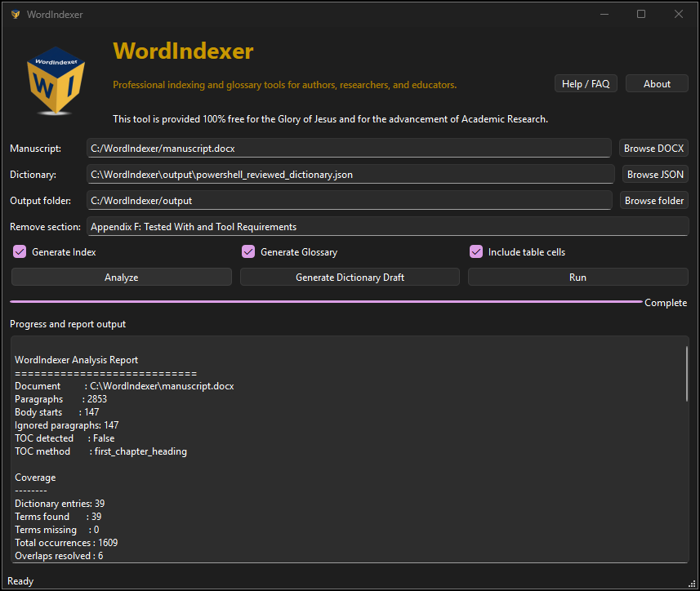Image resolution: width=700 pixels, height=591 pixels.
Task: Open the Help / FAQ dialog
Action: pyautogui.click(x=586, y=84)
